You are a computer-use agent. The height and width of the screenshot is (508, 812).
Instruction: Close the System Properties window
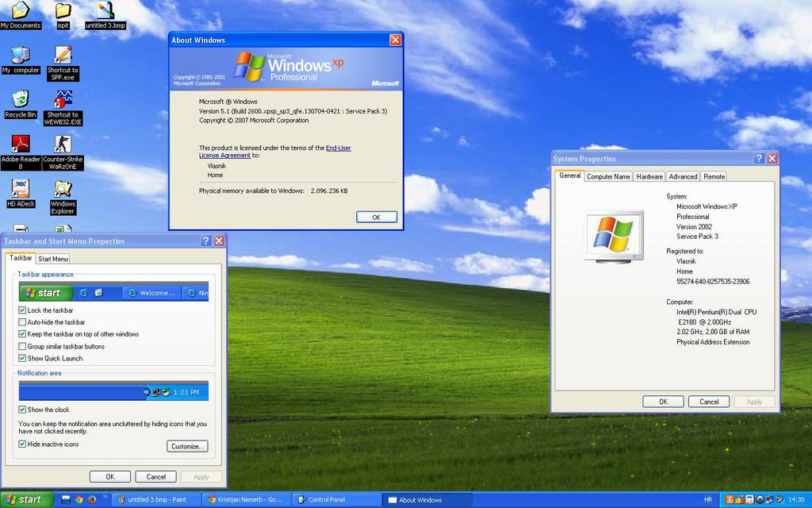coord(772,159)
